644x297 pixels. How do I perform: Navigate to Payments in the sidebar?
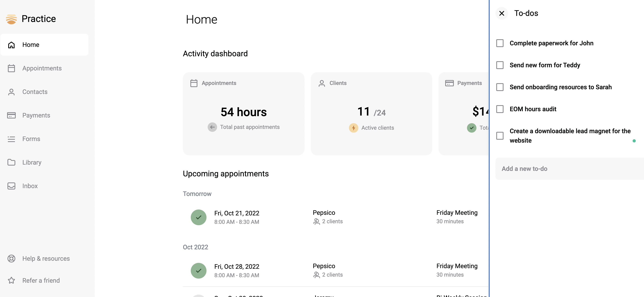click(44, 115)
